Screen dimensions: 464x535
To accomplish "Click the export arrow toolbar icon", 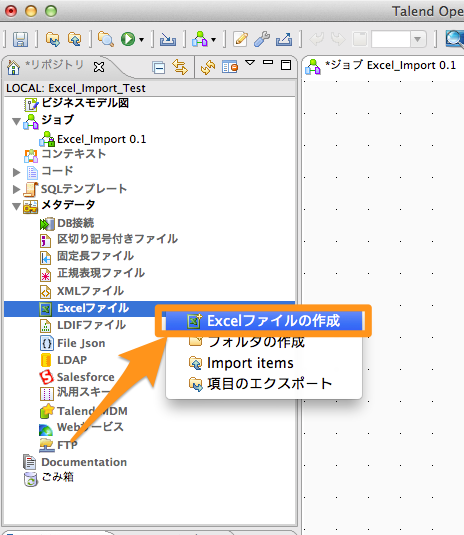I will pos(284,39).
